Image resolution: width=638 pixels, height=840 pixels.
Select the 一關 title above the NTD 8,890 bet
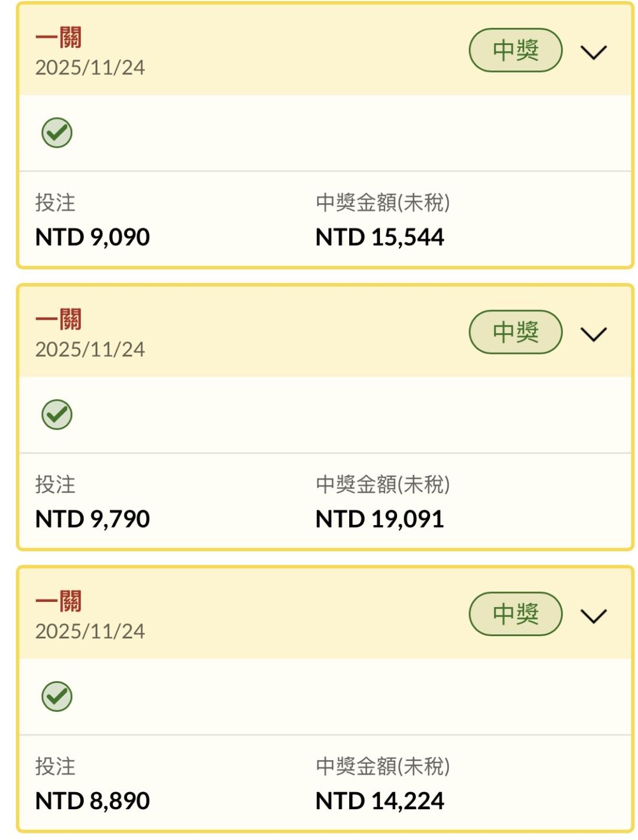click(58, 601)
